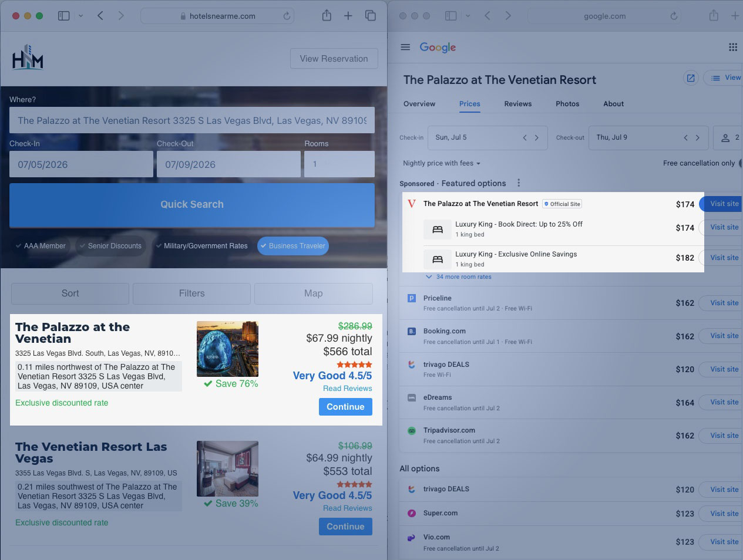Screen dimensions: 743x560
Task: Show tab overview in hotelsnearme window
Action: point(371,16)
